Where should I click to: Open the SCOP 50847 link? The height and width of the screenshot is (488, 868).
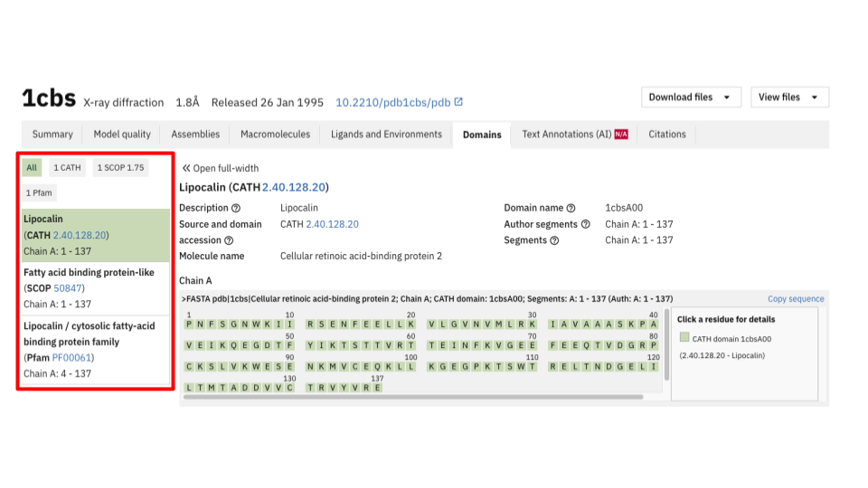click(68, 288)
